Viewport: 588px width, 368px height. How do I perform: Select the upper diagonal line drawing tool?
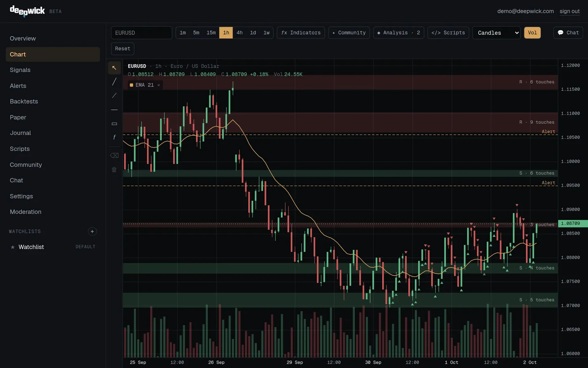click(x=114, y=82)
